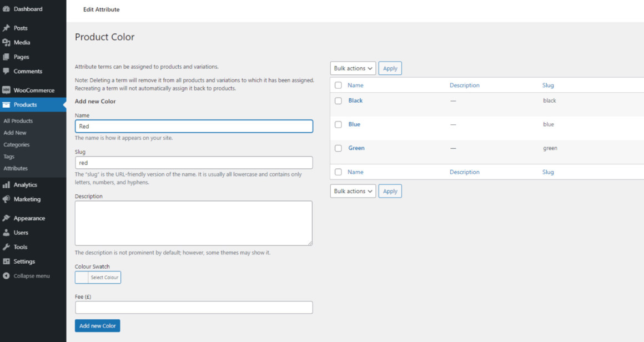644x342 pixels.
Task: Check the select-all box in table header
Action: [338, 85]
